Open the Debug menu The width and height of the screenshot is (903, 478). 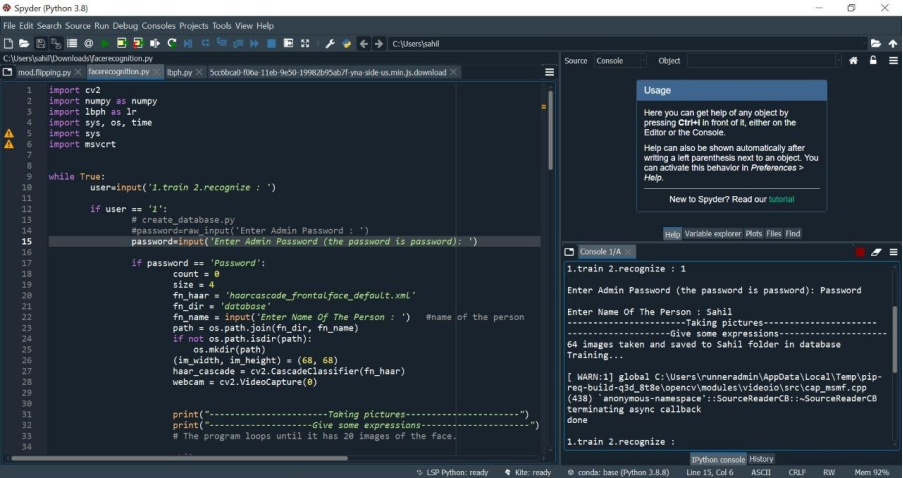pos(125,26)
